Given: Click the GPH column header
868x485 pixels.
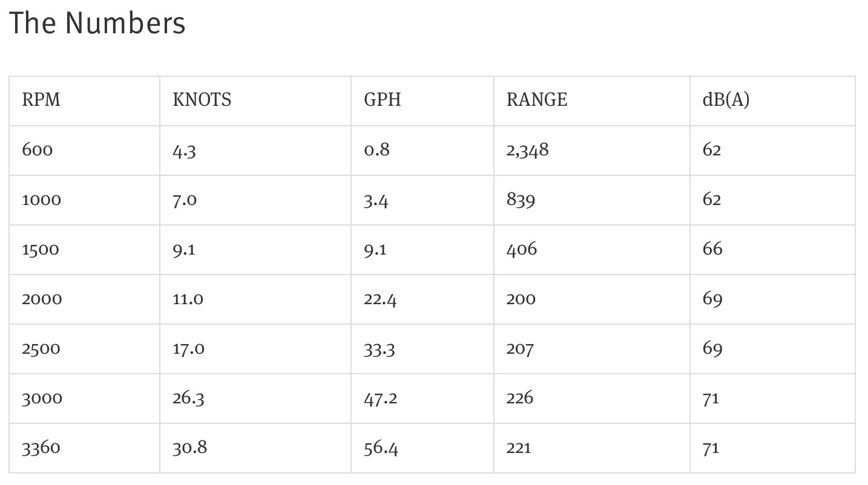Looking at the screenshot, I should (422, 101).
